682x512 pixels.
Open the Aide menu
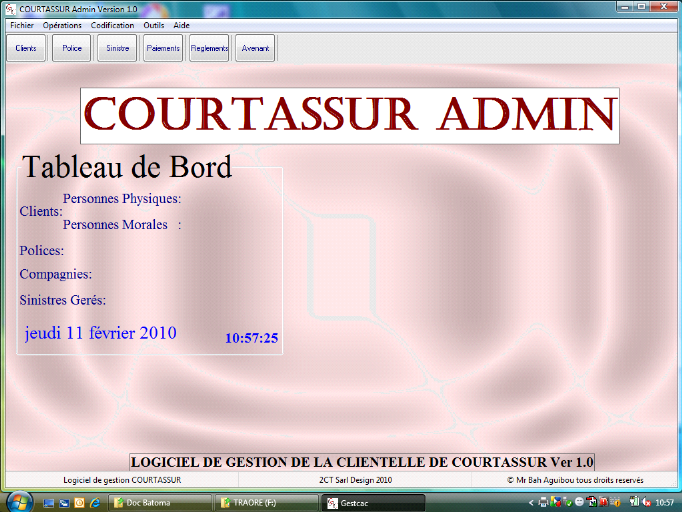point(181,25)
